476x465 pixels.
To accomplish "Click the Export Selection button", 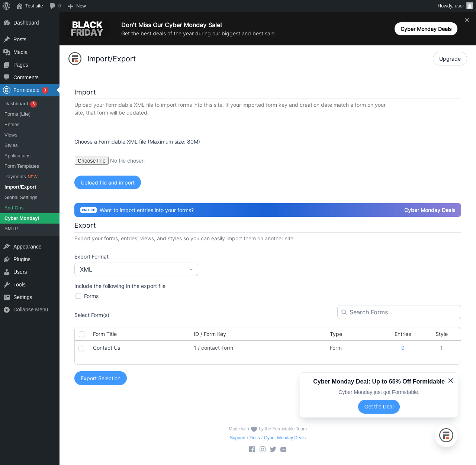I will 100,378.
